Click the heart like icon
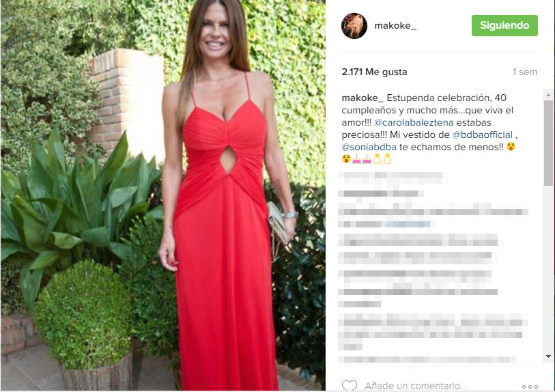 [349, 385]
